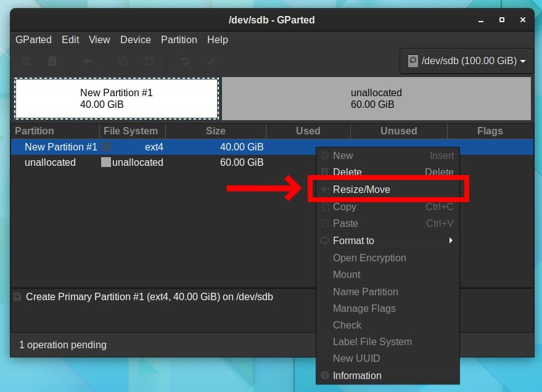The width and height of the screenshot is (542, 392).
Task: Minimize the GParted window
Action: coord(481,20)
